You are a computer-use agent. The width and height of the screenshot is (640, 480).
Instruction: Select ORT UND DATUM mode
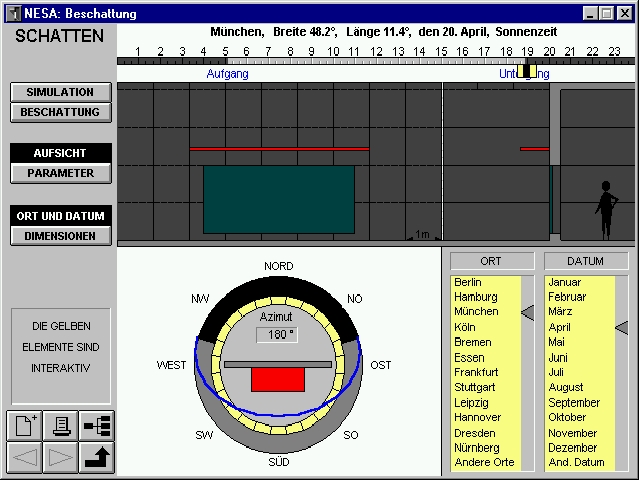[x=60, y=216]
